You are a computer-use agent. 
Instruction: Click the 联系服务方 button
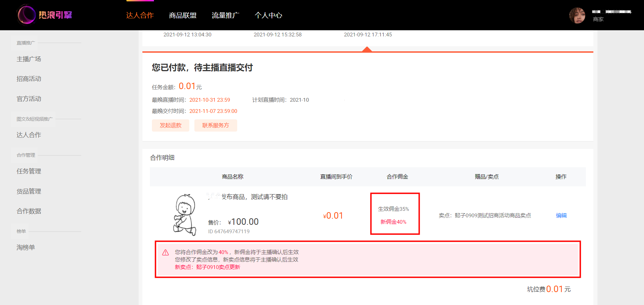click(216, 125)
